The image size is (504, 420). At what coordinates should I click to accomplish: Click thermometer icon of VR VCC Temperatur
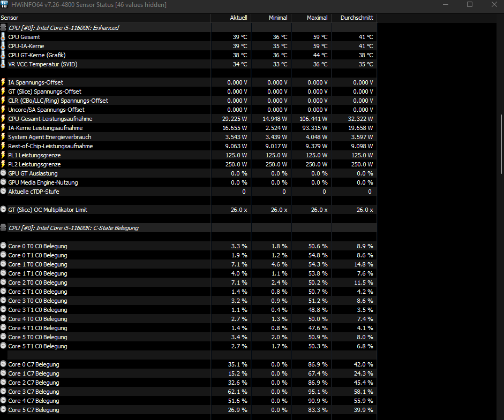point(3,64)
